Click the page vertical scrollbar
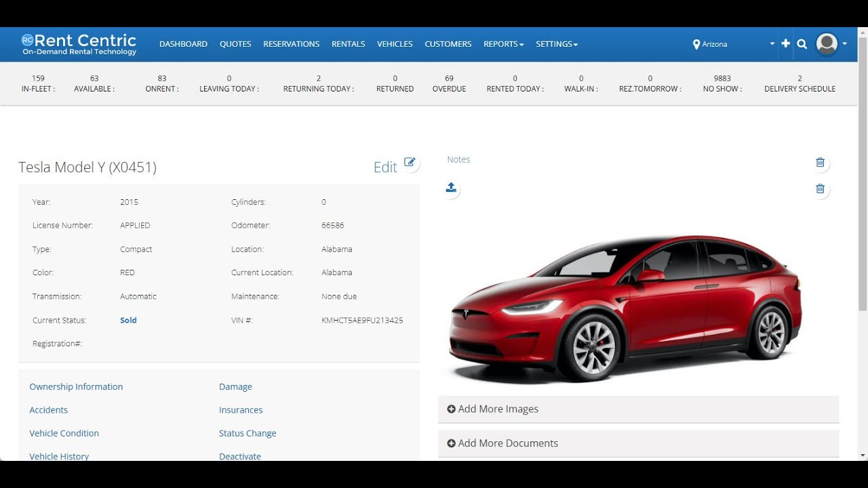This screenshot has height=488, width=868. tap(863, 173)
